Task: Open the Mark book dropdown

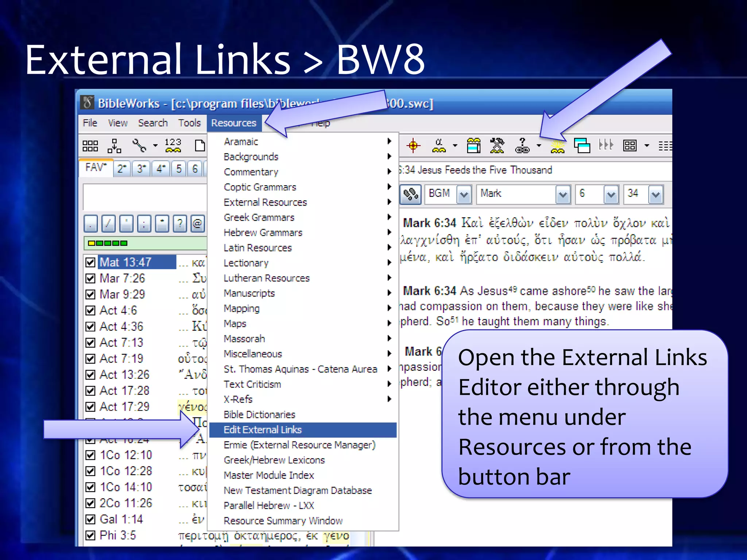Action: [563, 194]
